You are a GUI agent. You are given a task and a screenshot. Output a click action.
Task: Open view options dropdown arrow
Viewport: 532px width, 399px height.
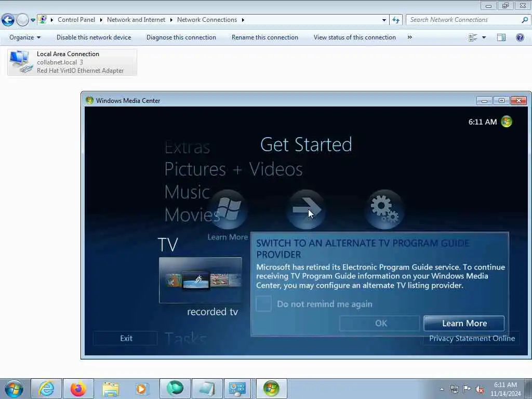tap(484, 37)
